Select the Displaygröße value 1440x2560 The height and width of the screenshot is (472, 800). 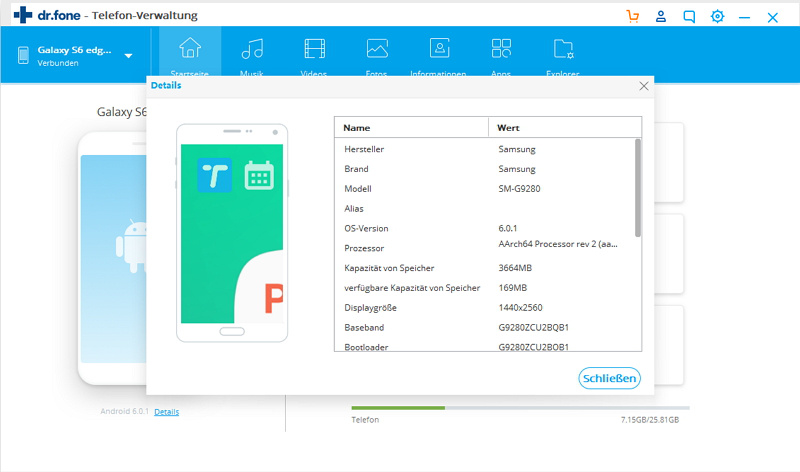[x=520, y=308]
